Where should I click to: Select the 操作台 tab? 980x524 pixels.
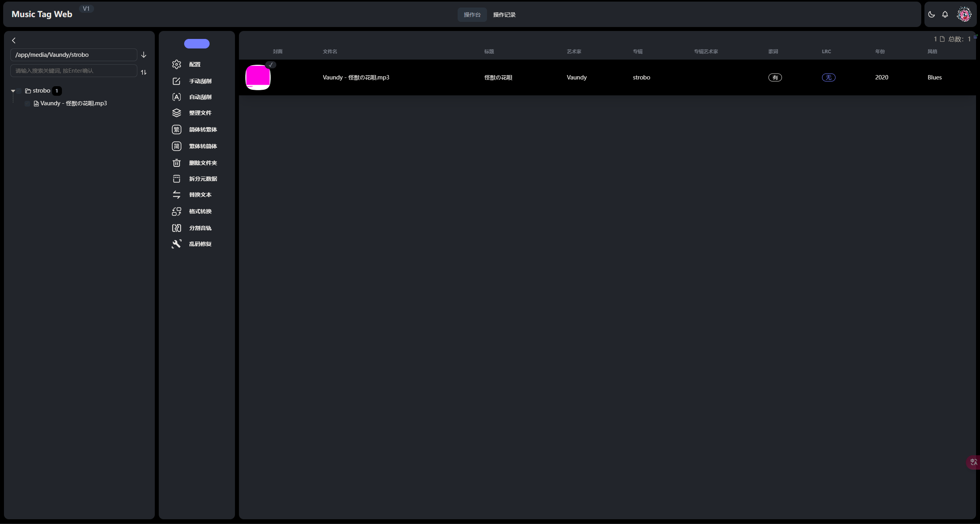click(x=472, y=15)
